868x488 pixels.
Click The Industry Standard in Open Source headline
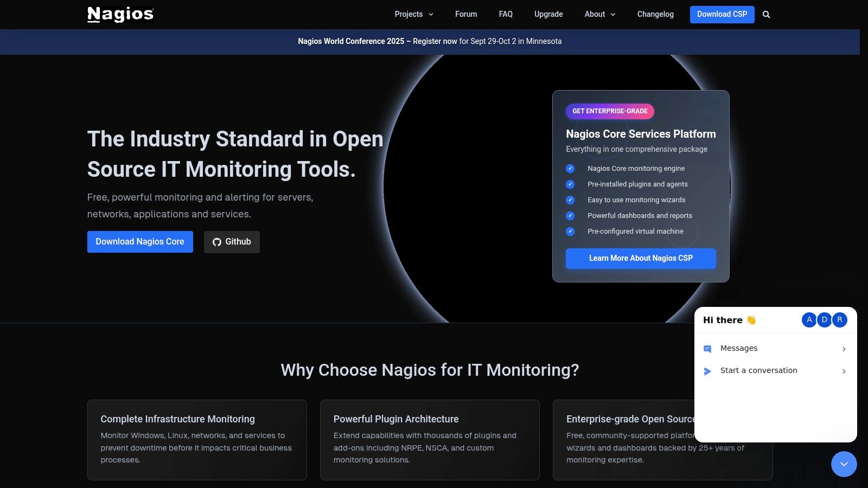[x=235, y=154]
